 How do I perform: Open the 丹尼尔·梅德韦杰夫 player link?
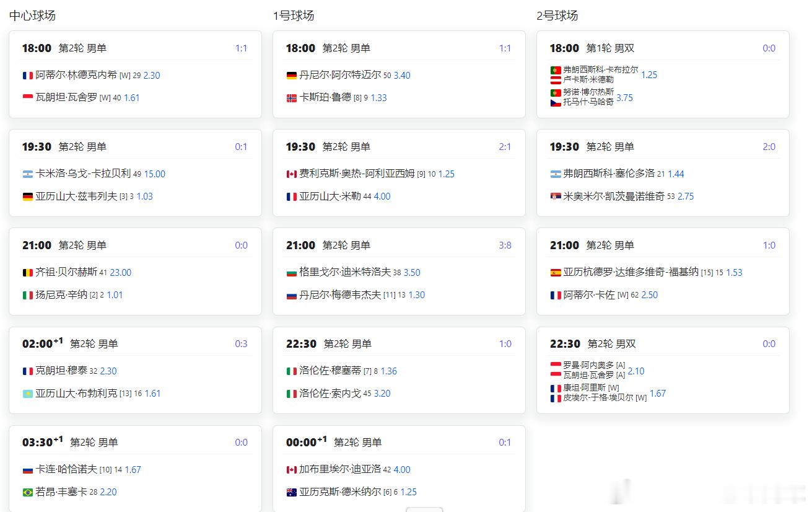click(x=340, y=295)
